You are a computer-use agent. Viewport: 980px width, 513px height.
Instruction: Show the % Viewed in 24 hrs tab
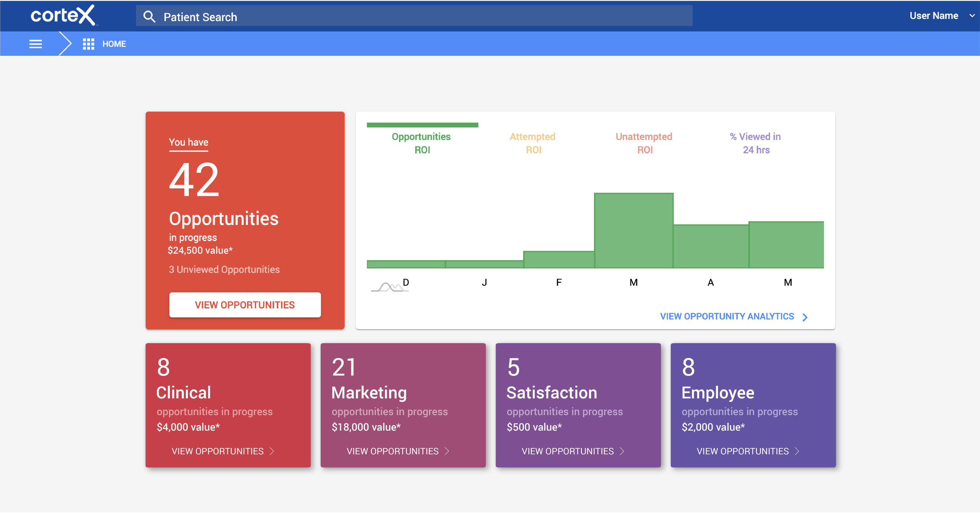click(755, 143)
